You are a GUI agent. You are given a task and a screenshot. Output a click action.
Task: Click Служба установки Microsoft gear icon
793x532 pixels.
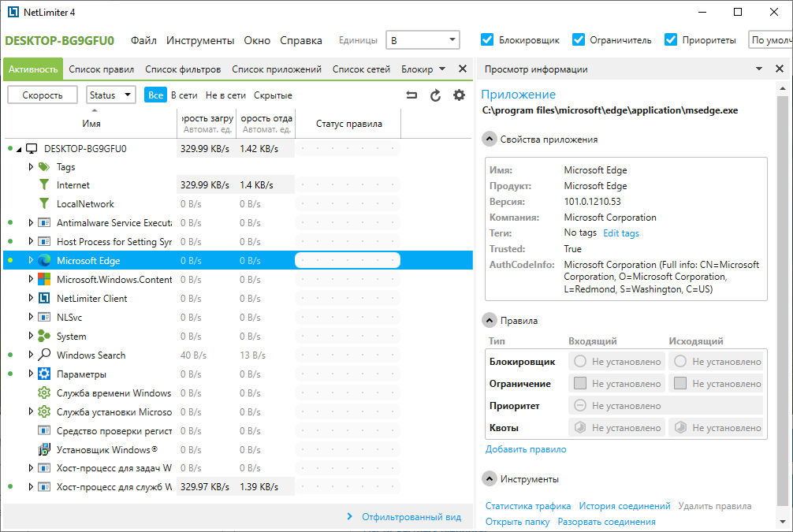44,412
